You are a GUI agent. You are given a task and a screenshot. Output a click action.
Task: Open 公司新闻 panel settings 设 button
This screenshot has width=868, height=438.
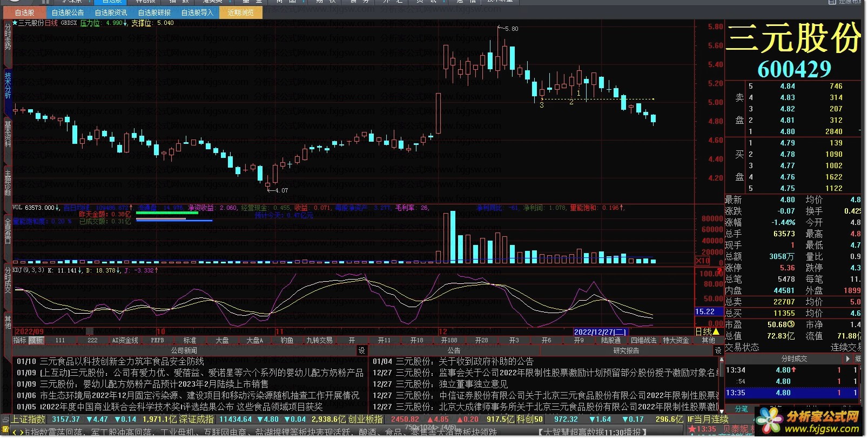[362, 351]
